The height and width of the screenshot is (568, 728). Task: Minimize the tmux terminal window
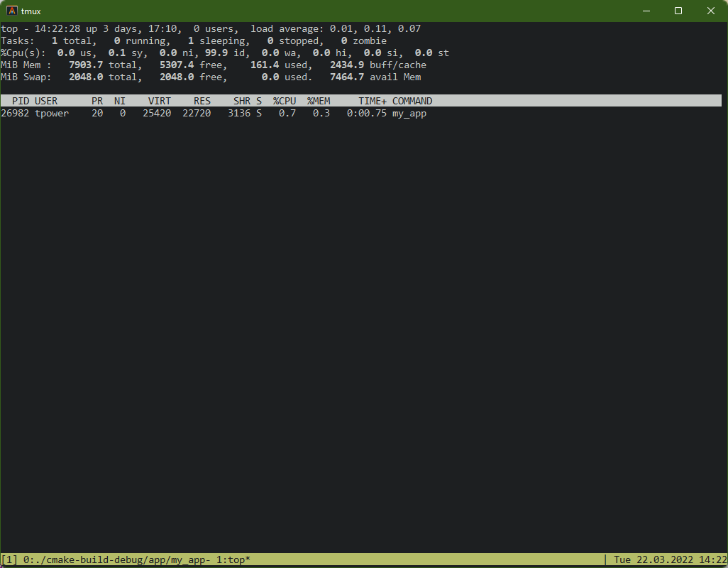pos(646,11)
